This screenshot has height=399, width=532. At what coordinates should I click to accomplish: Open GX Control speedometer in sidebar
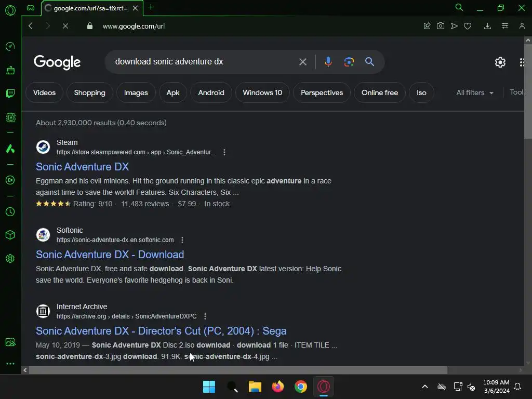click(10, 46)
